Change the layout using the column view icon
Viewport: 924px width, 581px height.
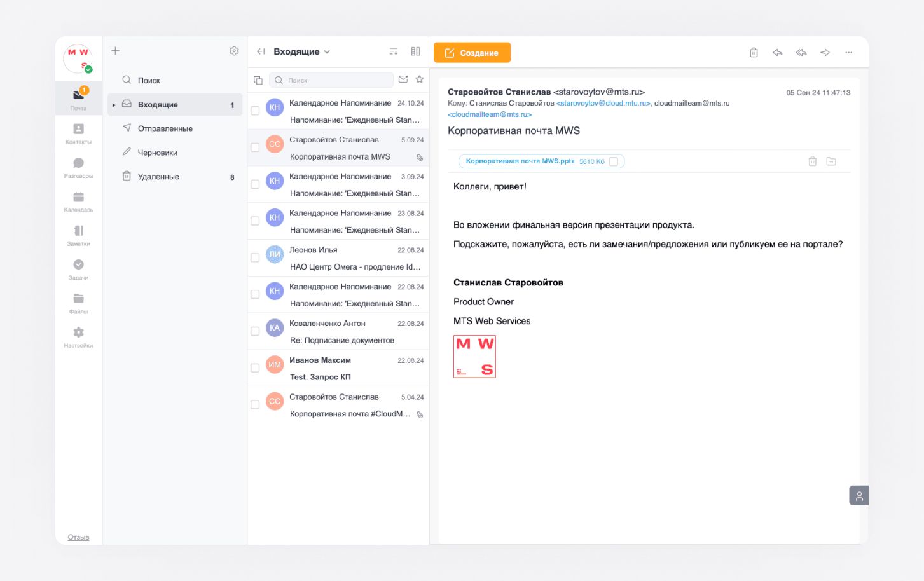(x=416, y=51)
